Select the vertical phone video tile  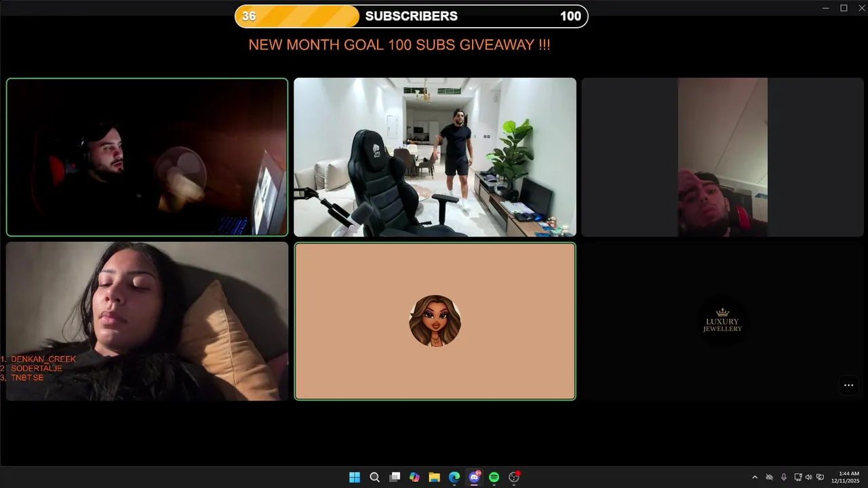tap(722, 157)
